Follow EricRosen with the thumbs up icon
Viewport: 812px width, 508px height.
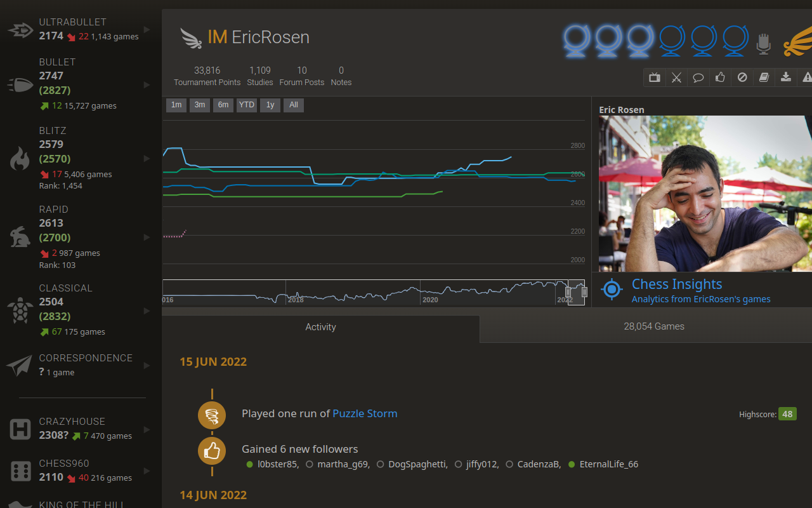coord(720,77)
